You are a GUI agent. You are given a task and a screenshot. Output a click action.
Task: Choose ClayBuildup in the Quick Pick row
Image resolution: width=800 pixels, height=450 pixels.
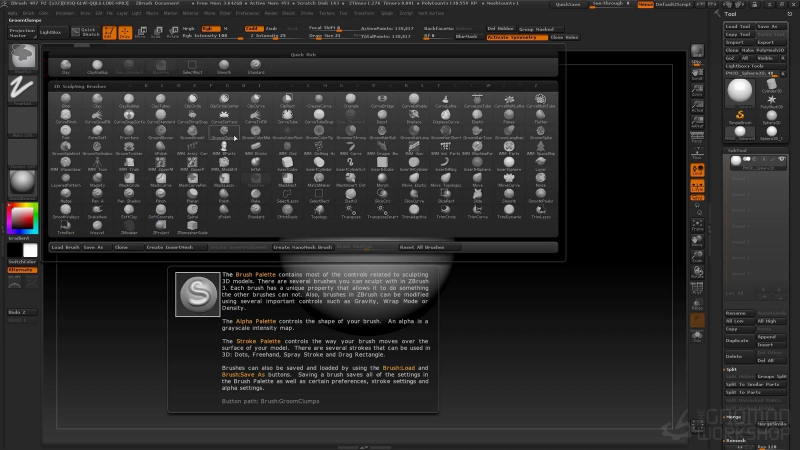[97, 67]
